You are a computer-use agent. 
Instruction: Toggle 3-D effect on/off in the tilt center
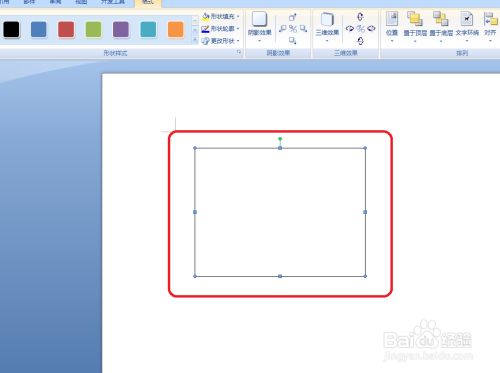360,29
